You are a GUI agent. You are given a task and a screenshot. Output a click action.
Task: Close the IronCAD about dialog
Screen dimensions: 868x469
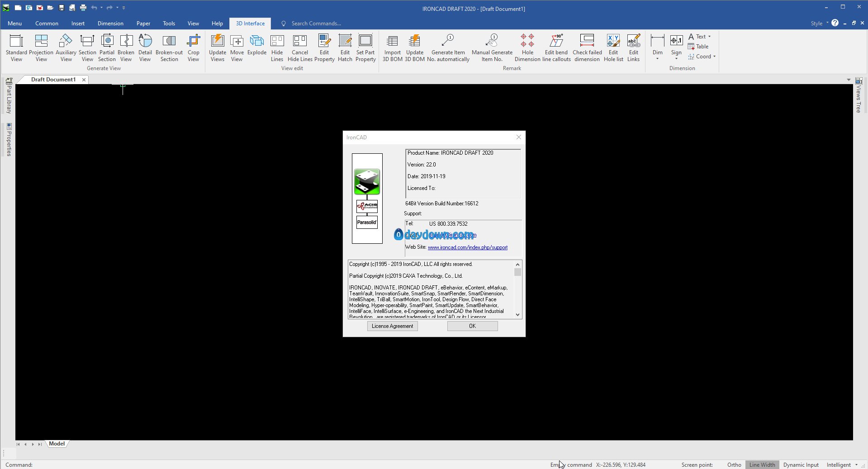click(x=518, y=137)
